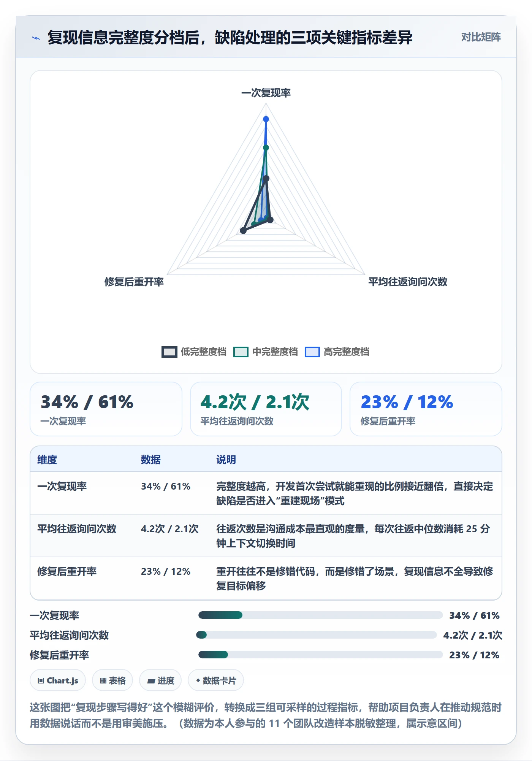Click the 修复后重开率 table row label
This screenshot has width=532, height=761.
pyautogui.click(x=67, y=571)
